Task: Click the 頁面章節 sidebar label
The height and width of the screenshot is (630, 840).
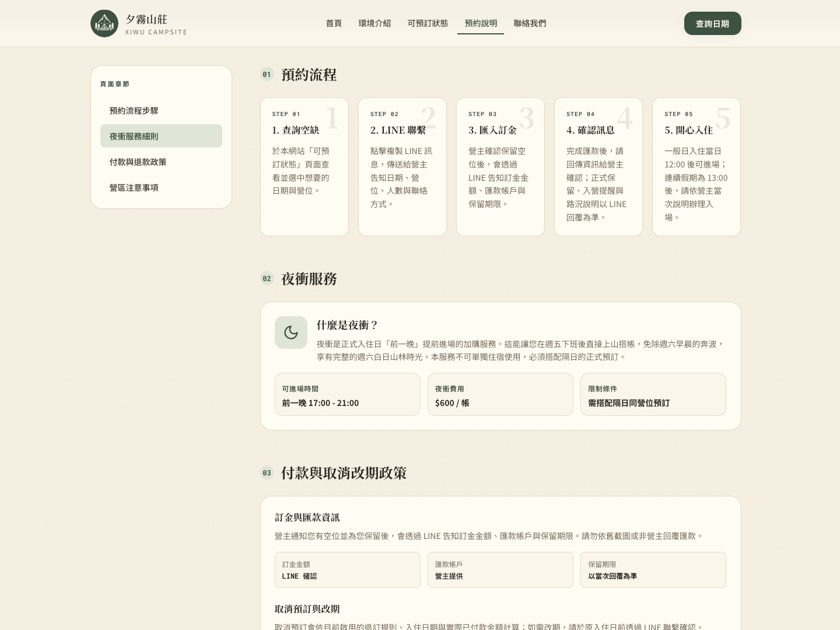Action: click(115, 84)
